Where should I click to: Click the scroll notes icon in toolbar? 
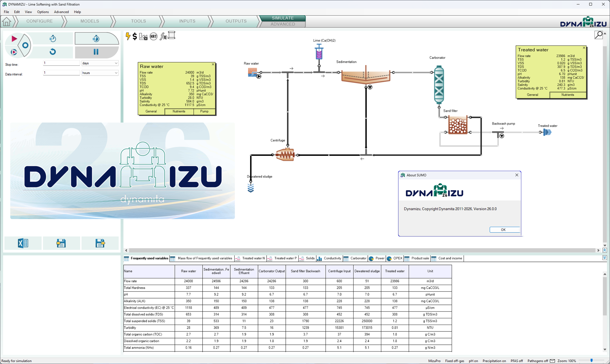coord(172,35)
